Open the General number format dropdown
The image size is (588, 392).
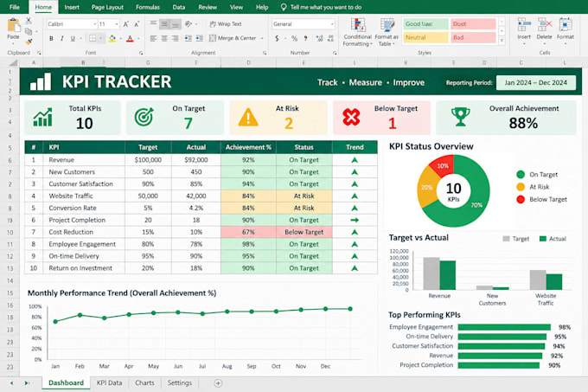(332, 24)
